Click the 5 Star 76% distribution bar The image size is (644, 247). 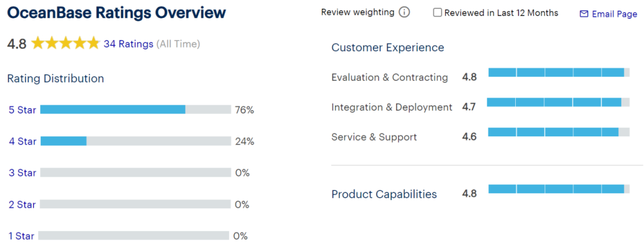click(x=135, y=110)
